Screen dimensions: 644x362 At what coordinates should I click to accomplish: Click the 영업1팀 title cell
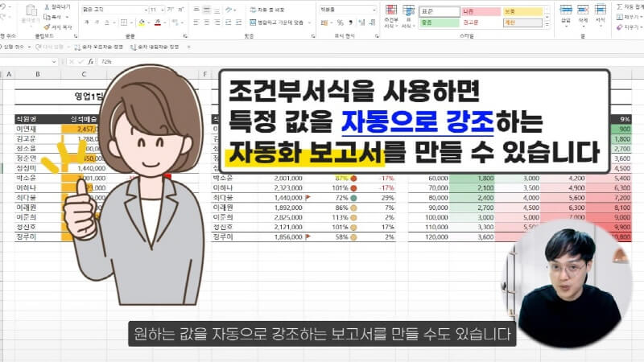[x=89, y=97]
